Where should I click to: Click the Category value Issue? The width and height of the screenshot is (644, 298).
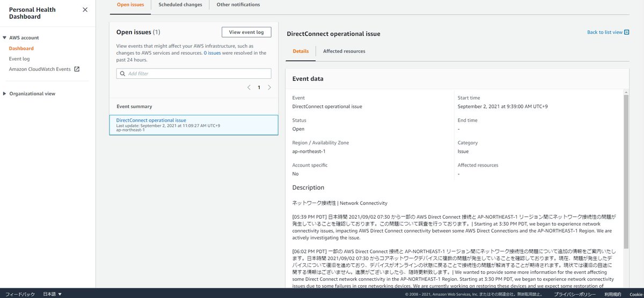pos(463,151)
